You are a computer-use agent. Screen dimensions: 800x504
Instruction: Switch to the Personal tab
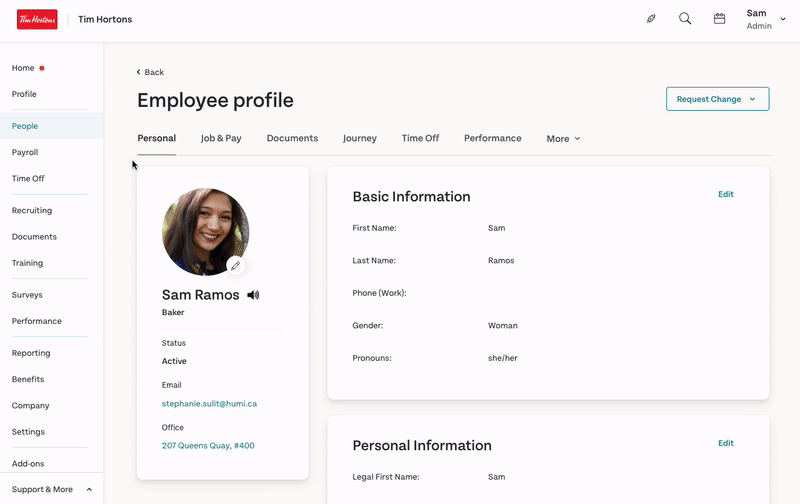[x=157, y=138]
